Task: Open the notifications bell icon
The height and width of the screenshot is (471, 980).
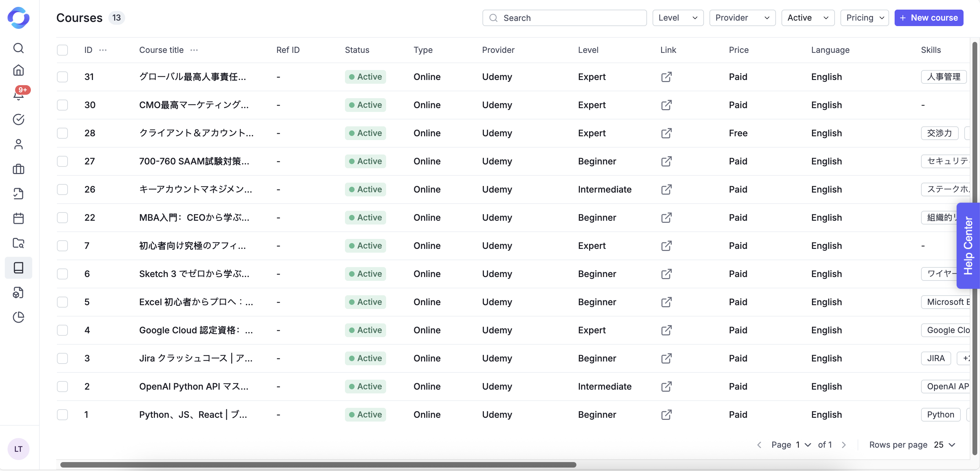Action: click(x=18, y=94)
